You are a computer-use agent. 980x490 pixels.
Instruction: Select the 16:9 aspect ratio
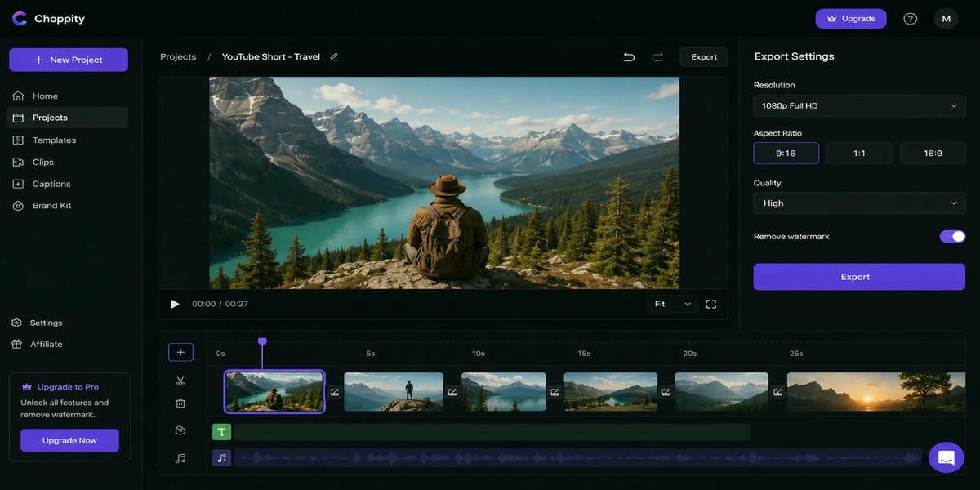coord(933,153)
